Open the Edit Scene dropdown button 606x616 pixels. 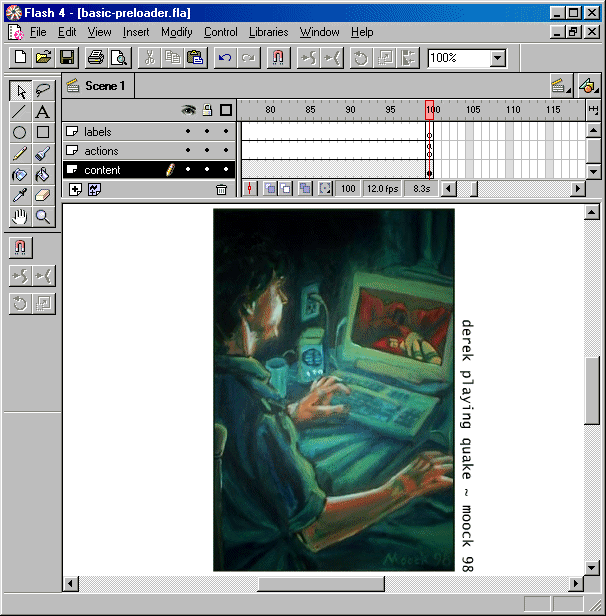click(560, 86)
